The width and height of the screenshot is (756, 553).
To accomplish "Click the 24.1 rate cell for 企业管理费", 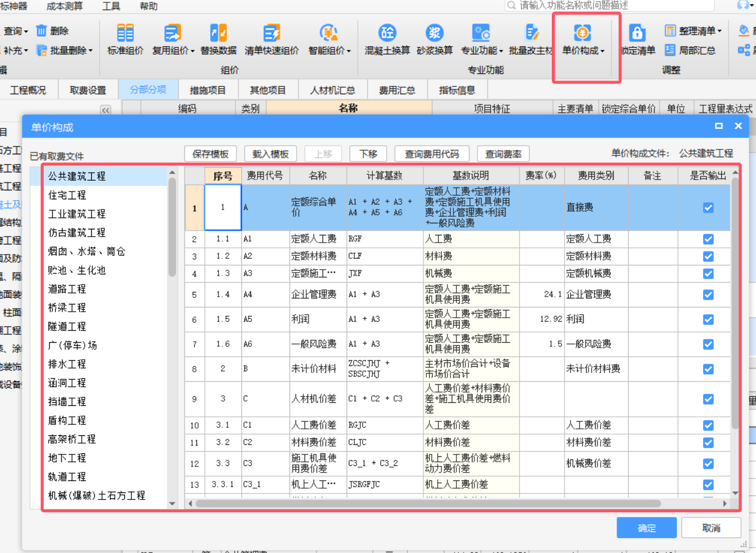I will point(542,295).
